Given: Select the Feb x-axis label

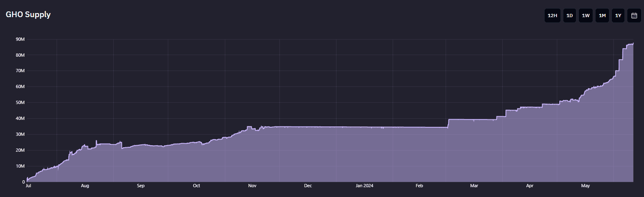Looking at the screenshot, I should click(419, 186).
